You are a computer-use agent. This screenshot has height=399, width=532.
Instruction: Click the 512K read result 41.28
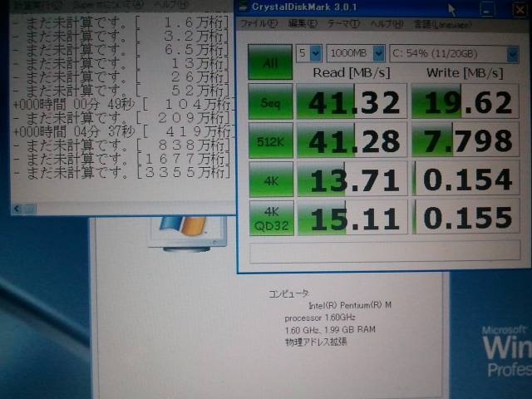point(352,140)
